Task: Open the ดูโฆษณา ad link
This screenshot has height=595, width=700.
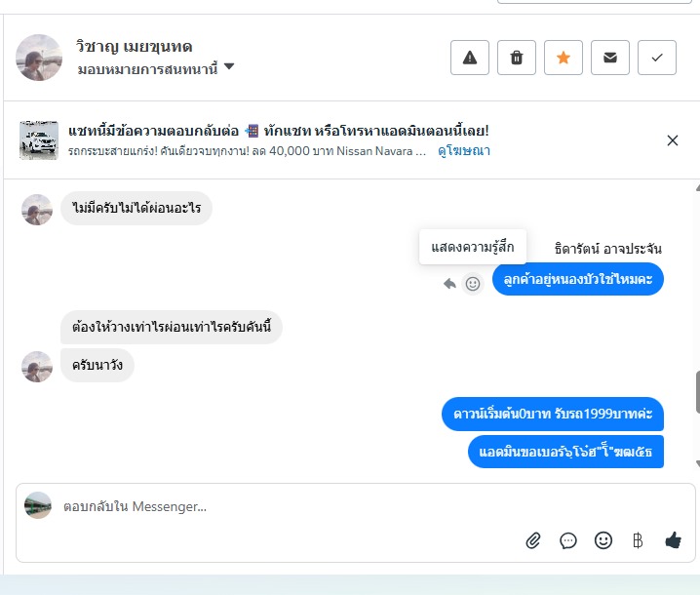Action: (463, 151)
